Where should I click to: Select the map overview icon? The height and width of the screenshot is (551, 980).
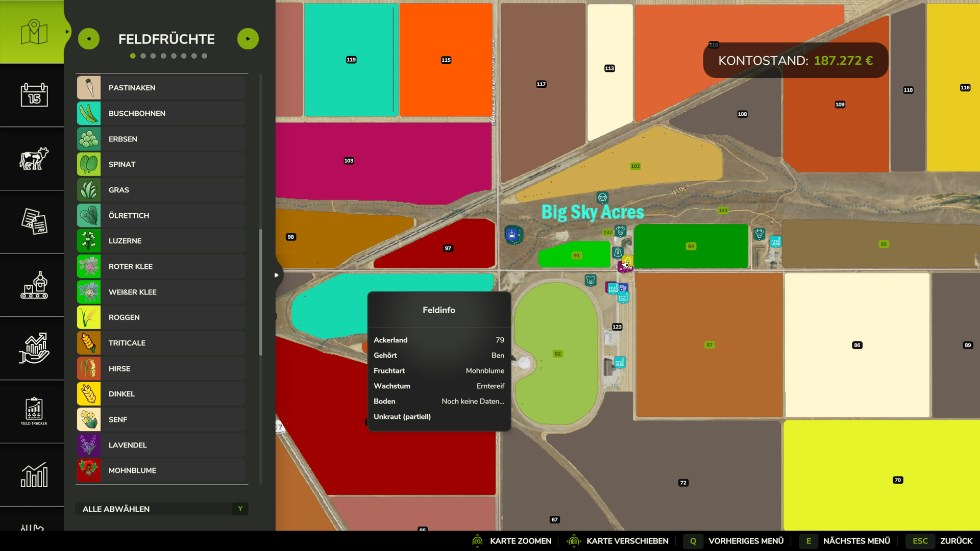[34, 32]
